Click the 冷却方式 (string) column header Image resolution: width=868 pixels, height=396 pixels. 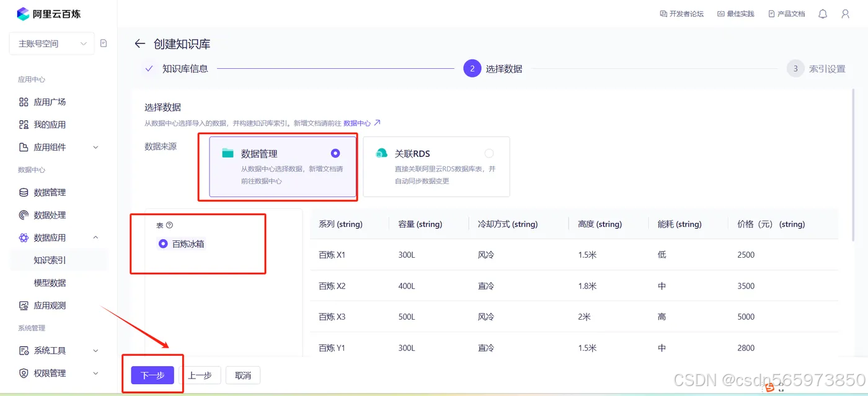508,224
